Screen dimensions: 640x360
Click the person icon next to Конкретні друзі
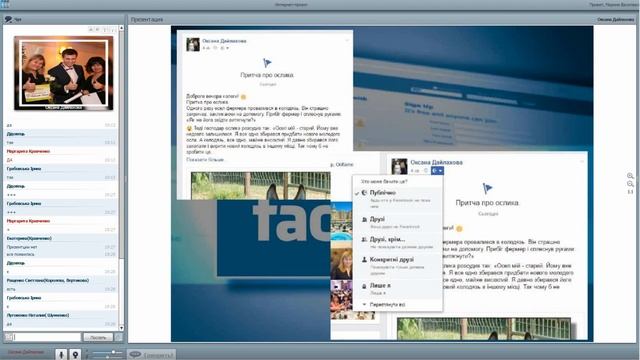click(364, 260)
